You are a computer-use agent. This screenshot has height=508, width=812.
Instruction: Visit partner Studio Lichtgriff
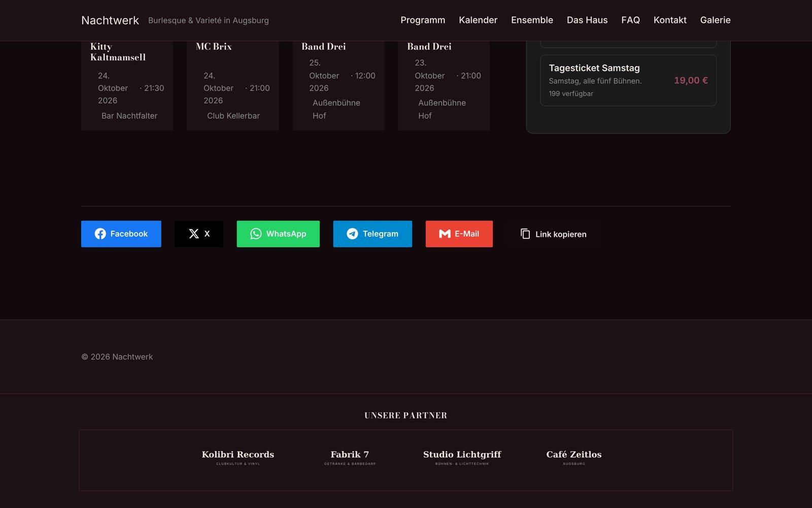pyautogui.click(x=462, y=457)
